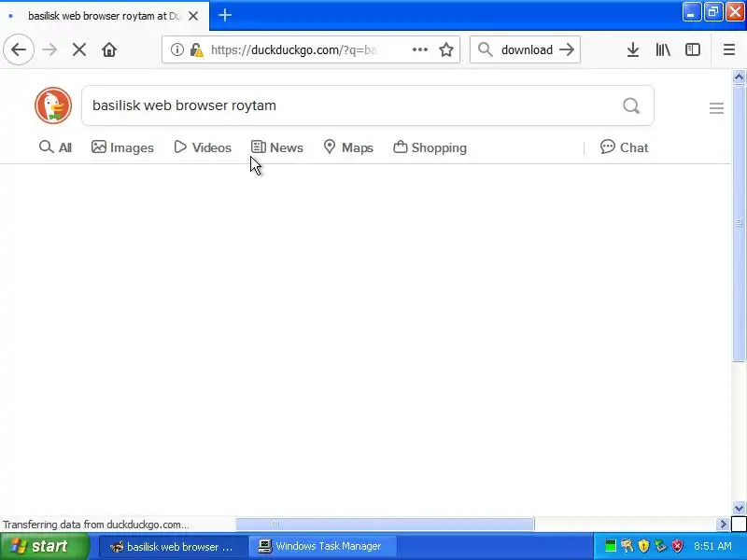
Task: Open the DuckDuckGo page side menu
Action: pyautogui.click(x=716, y=108)
